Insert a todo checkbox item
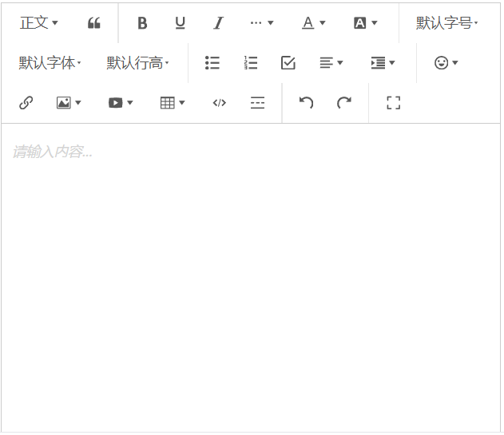 pyautogui.click(x=288, y=63)
